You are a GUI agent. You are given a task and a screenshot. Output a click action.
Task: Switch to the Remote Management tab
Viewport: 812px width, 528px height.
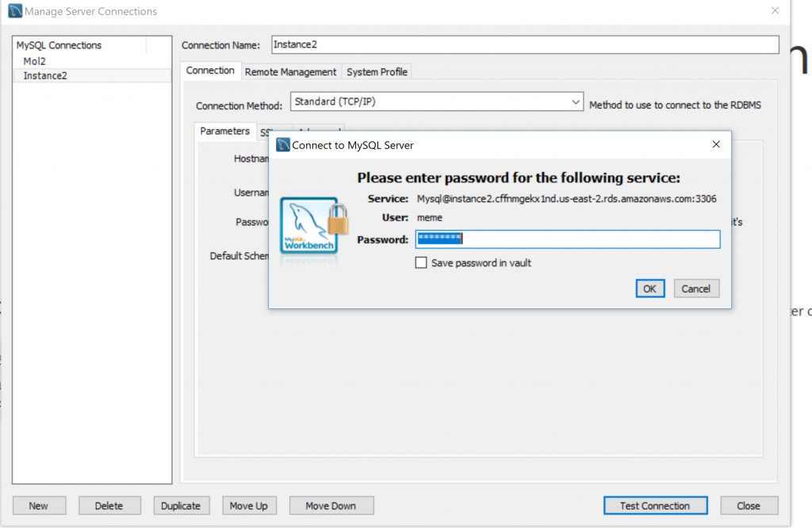click(x=290, y=72)
